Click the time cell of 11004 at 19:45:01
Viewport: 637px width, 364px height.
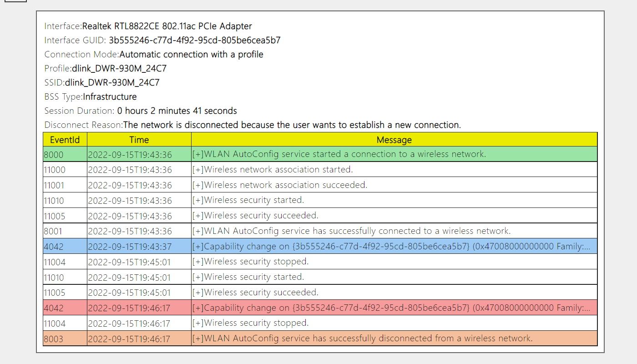coord(139,262)
